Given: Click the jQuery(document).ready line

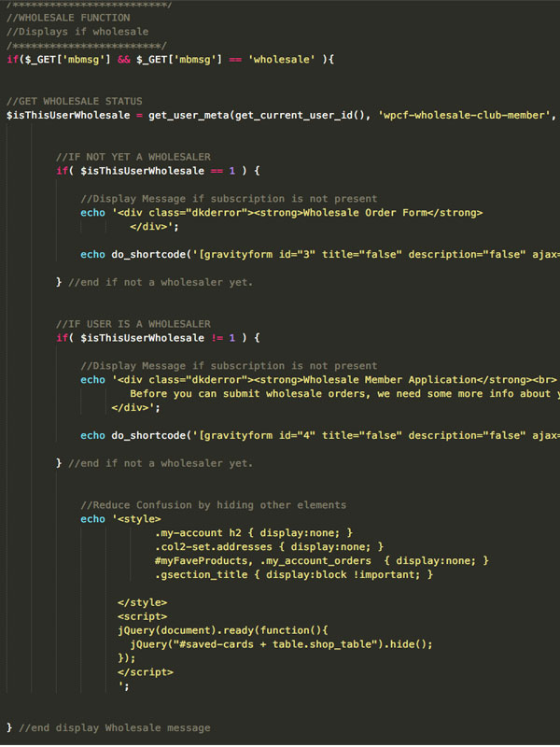Looking at the screenshot, I should (223, 630).
